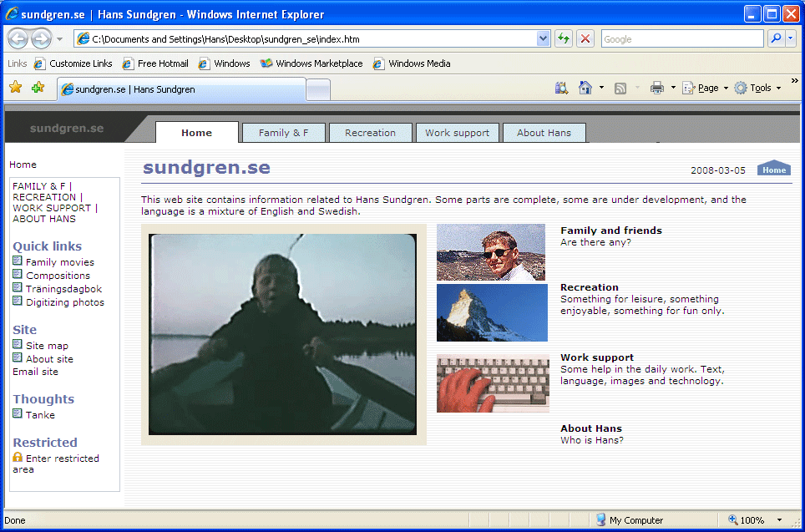Open the Work support heading link
The height and width of the screenshot is (532, 805).
(597, 357)
